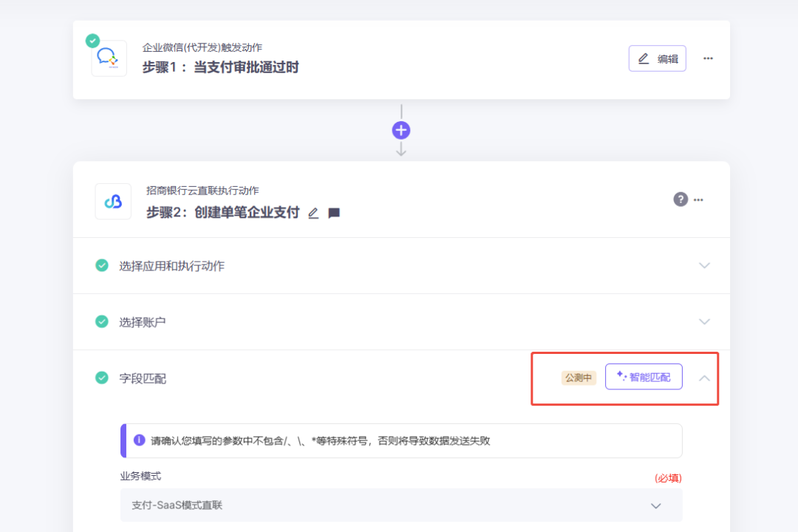798x532 pixels.
Task: Collapse the 字段匹配 section
Action: tap(704, 378)
